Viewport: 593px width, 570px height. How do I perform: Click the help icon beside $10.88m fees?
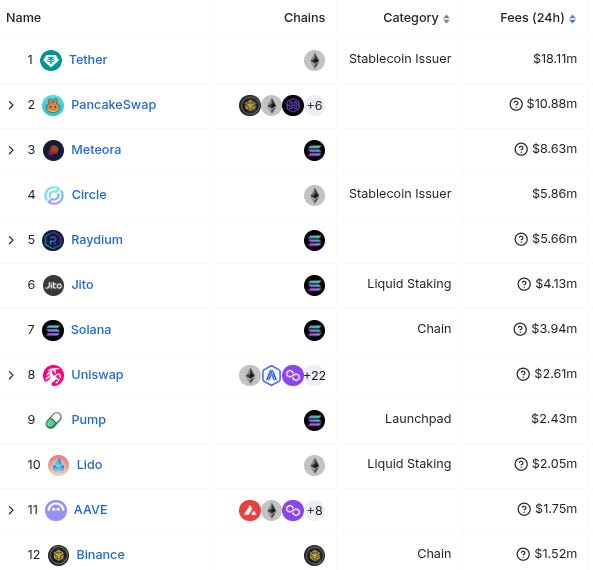tap(516, 104)
